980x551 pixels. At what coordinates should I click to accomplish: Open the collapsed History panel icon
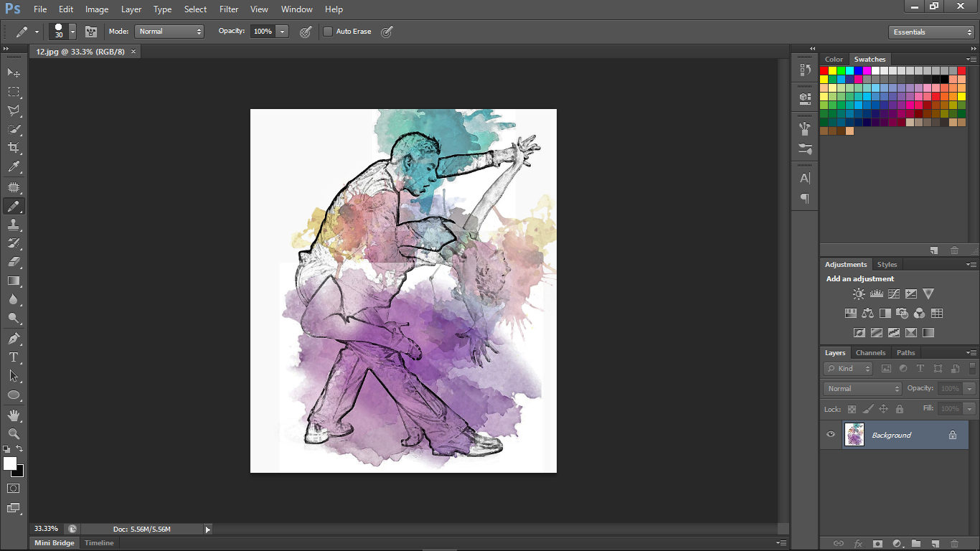click(805, 70)
